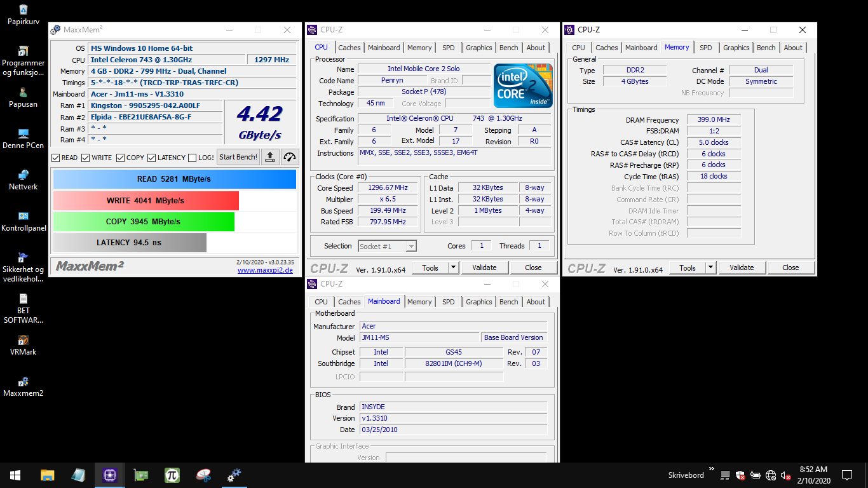Select the Kontrollpanel desktop icon
Image resolution: width=868 pixels, height=488 pixels.
(x=24, y=222)
